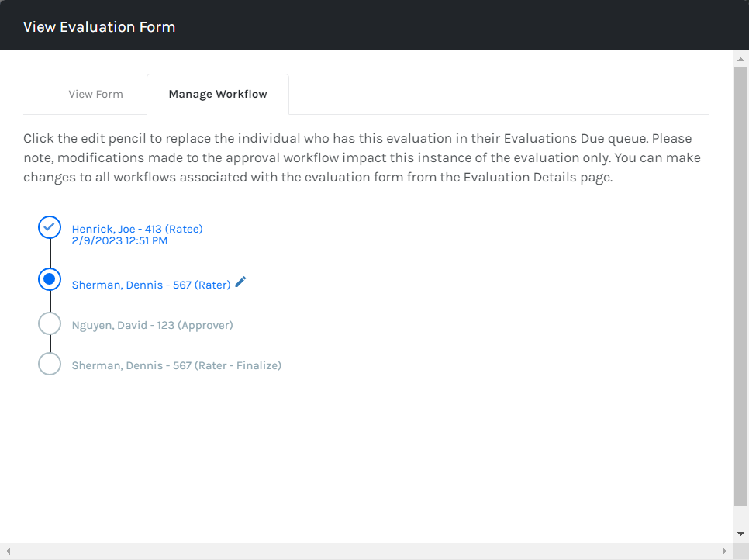Click the vertical scrollbar thumb
The width and height of the screenshot is (749, 560).
tap(740, 286)
